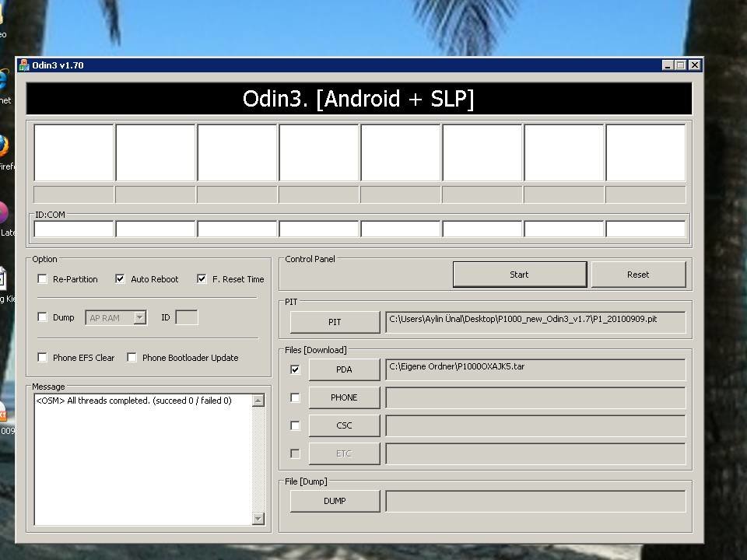This screenshot has height=560, width=747.
Task: Click the Message box scroll down arrow
Action: pos(258,518)
